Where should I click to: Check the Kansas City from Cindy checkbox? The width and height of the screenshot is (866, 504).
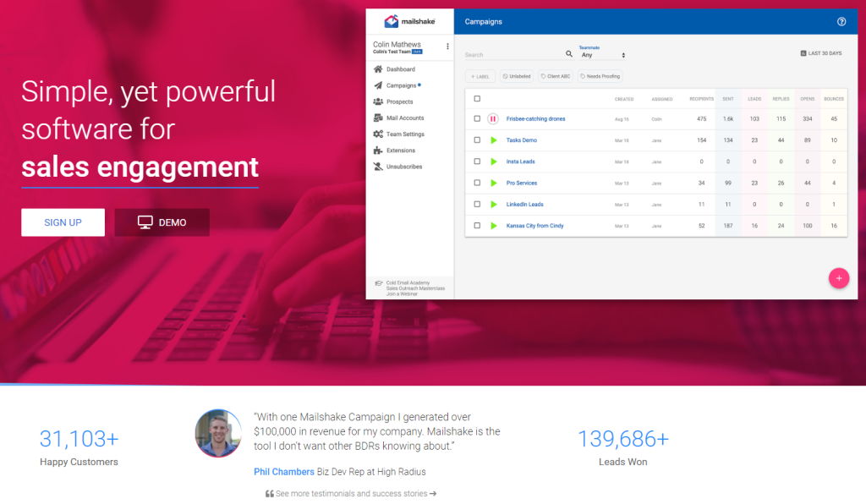[477, 226]
